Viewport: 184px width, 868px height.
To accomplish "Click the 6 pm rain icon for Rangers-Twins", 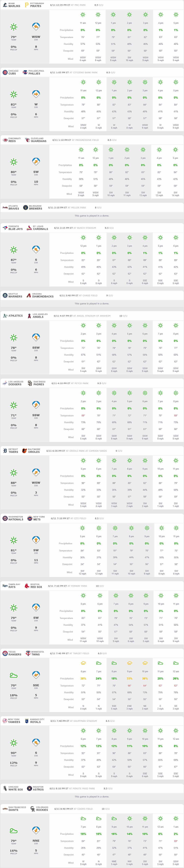I will coord(83,663).
